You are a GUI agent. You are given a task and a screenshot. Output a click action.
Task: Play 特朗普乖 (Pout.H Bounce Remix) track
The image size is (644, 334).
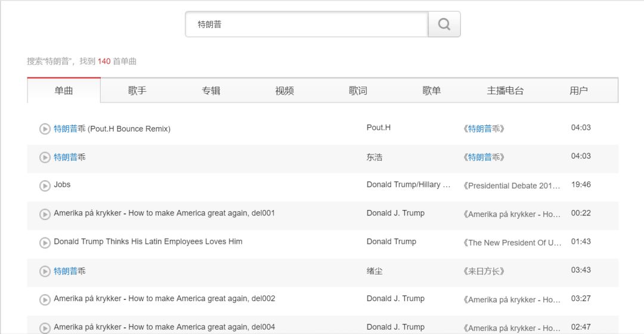(x=45, y=129)
